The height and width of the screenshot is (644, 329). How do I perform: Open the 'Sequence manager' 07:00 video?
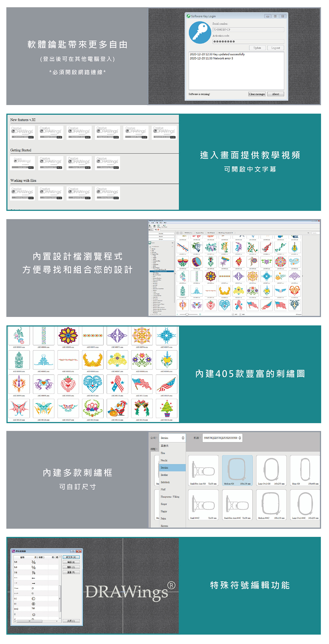coord(108,132)
